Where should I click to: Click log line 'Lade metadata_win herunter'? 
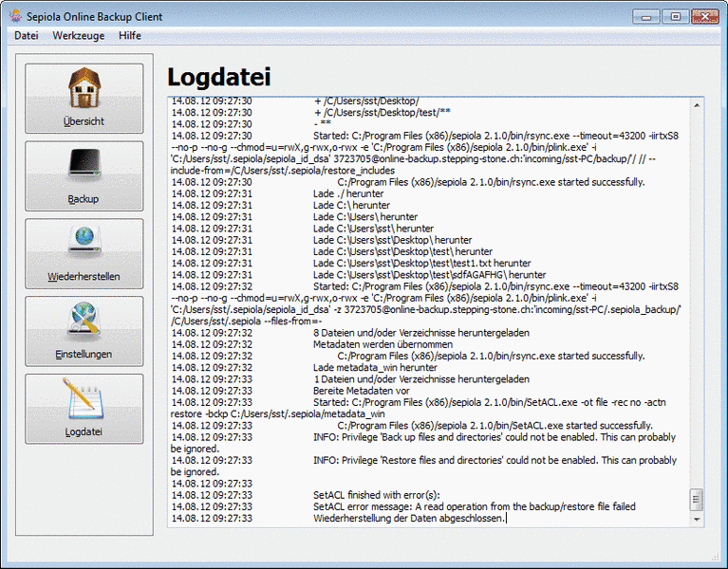375,368
